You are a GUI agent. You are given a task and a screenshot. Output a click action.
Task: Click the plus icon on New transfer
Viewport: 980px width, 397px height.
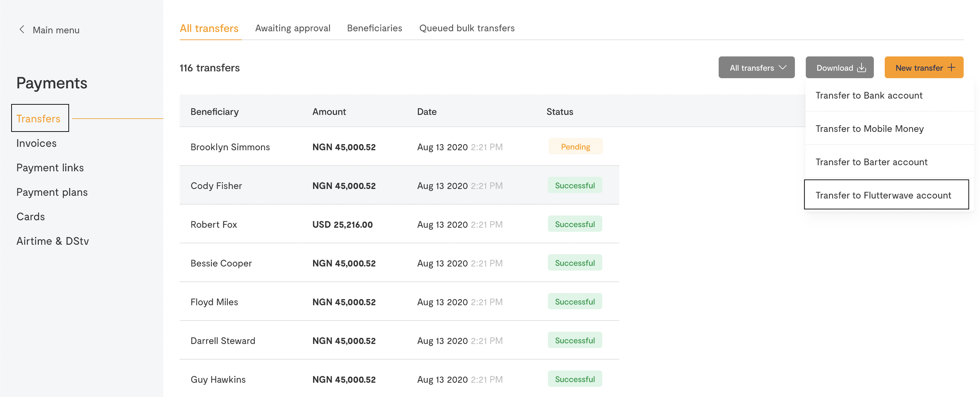coord(951,67)
